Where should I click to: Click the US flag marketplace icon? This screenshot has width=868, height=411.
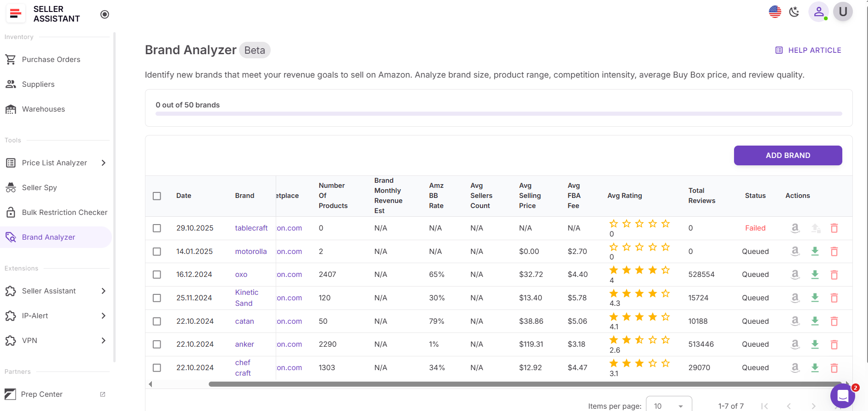coord(775,12)
